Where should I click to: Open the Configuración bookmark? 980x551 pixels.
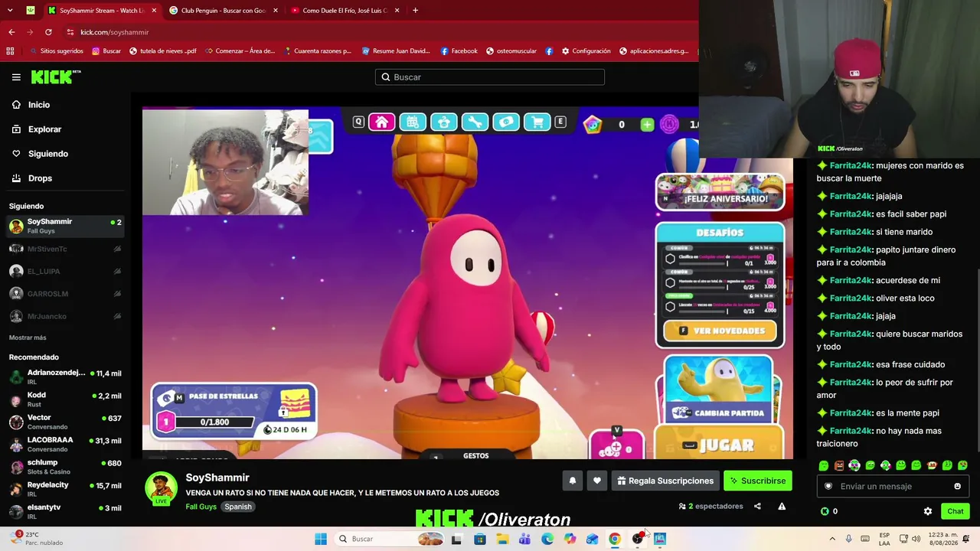click(586, 51)
